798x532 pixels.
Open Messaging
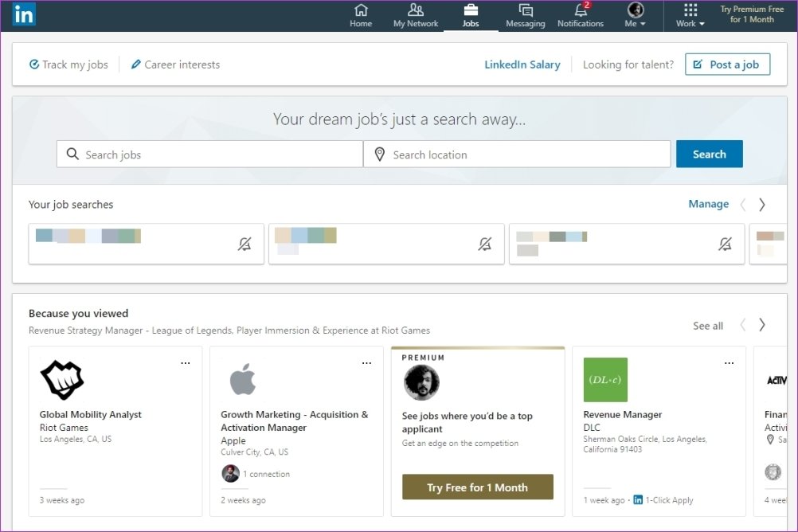coord(525,16)
